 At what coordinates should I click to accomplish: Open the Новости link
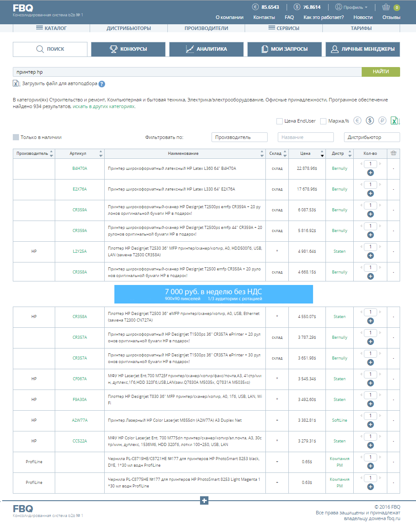point(363,17)
